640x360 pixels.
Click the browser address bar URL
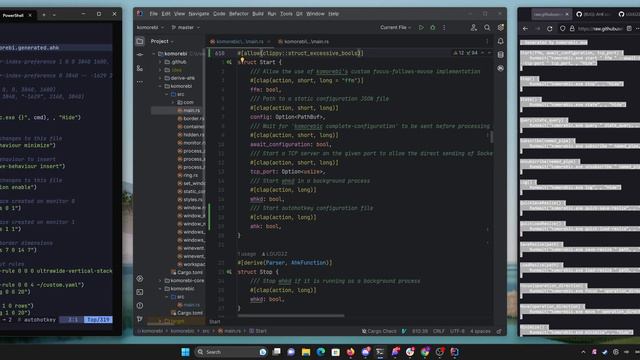pyautogui.click(x=600, y=29)
